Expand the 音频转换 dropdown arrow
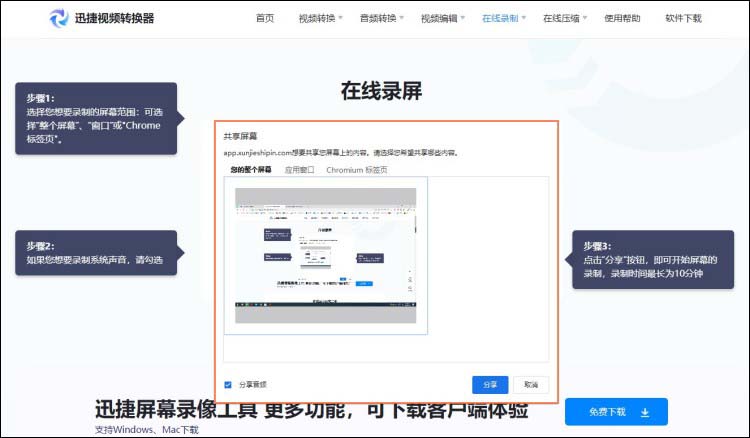Image resolution: width=750 pixels, height=438 pixels. (402, 18)
